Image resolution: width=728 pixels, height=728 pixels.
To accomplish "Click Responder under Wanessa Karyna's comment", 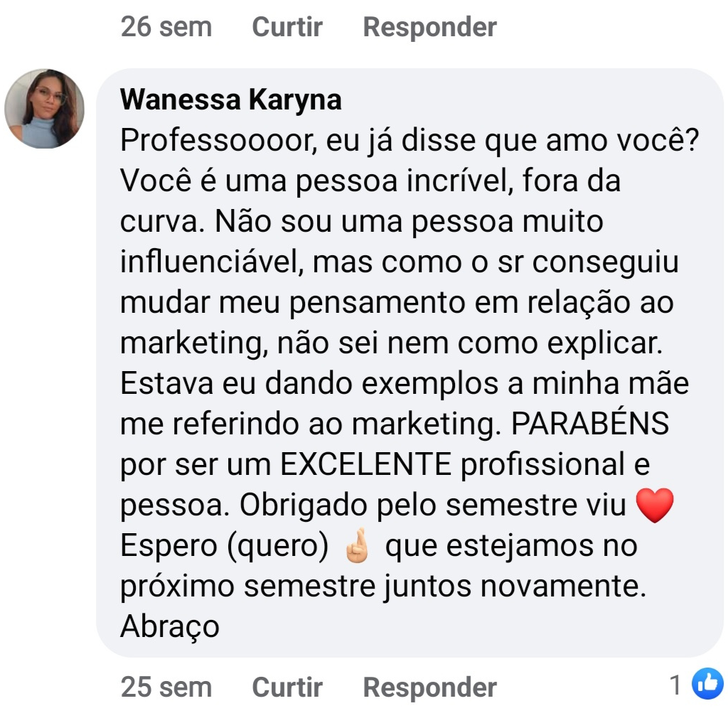I will click(x=429, y=687).
